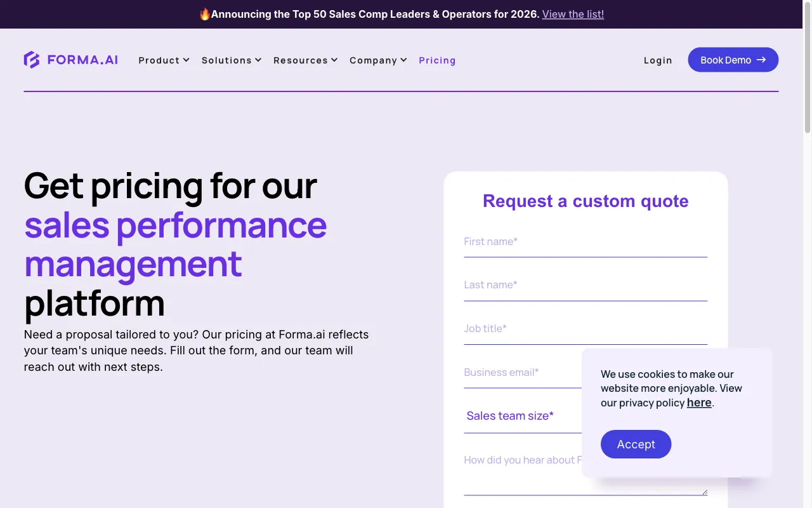Expand the Solutions chevron arrow
Screen dimensions: 812x508
258,60
